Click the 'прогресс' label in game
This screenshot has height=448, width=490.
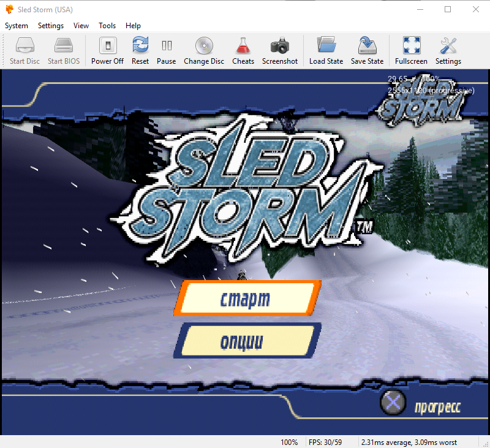coord(437,407)
